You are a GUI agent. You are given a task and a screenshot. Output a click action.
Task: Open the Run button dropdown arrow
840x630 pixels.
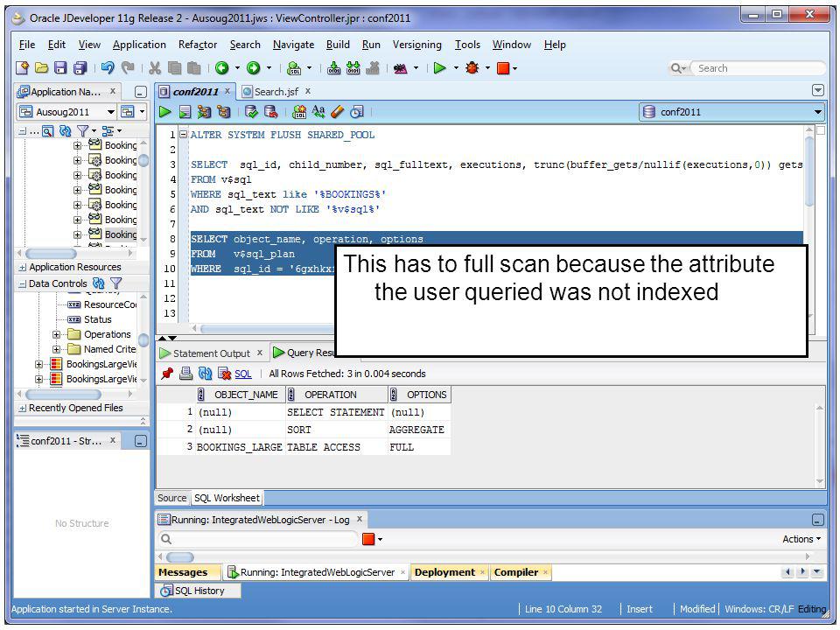tap(456, 68)
